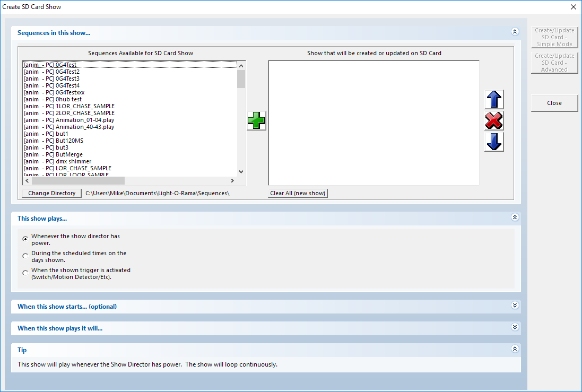Click the Close button on the right
Viewport: 582px width, 392px height.
[554, 103]
